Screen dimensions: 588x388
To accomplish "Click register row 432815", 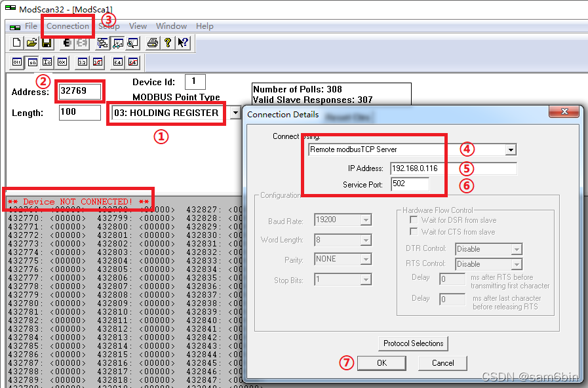I will point(136,355).
